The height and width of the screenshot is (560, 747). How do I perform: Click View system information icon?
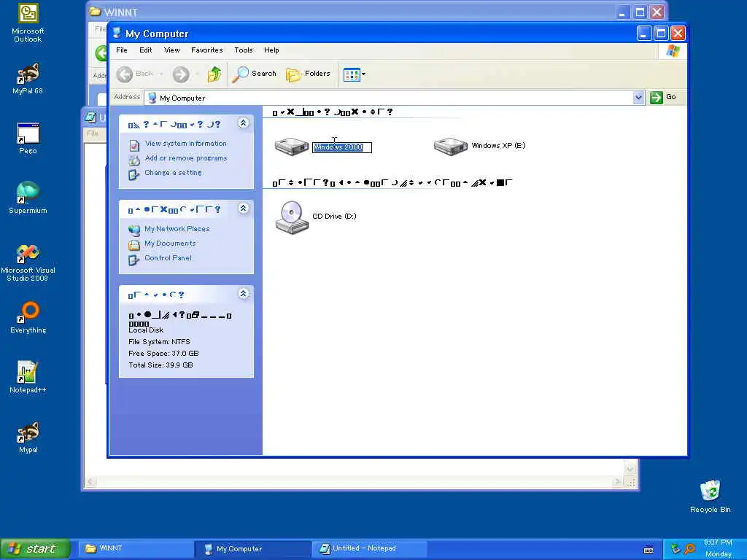click(134, 144)
